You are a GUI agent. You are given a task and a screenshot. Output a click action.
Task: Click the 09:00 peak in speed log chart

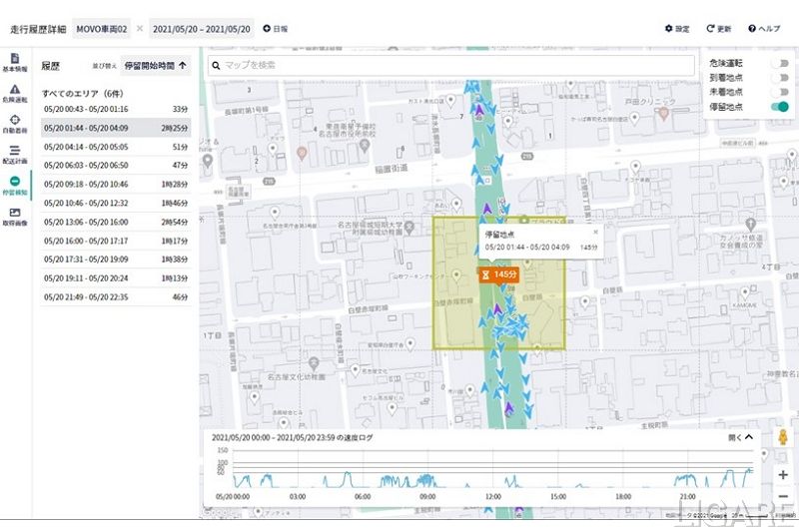click(427, 476)
